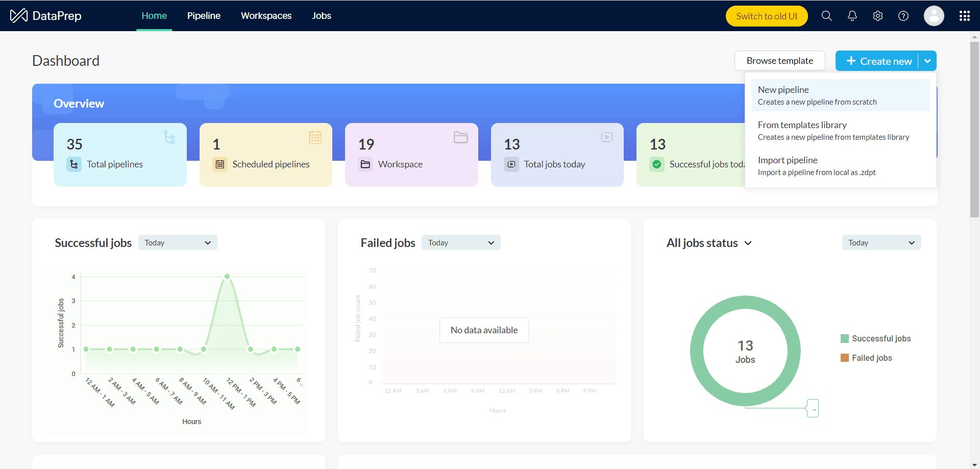The image size is (980, 469).
Task: Click the DataPrep logo icon
Action: (x=19, y=16)
